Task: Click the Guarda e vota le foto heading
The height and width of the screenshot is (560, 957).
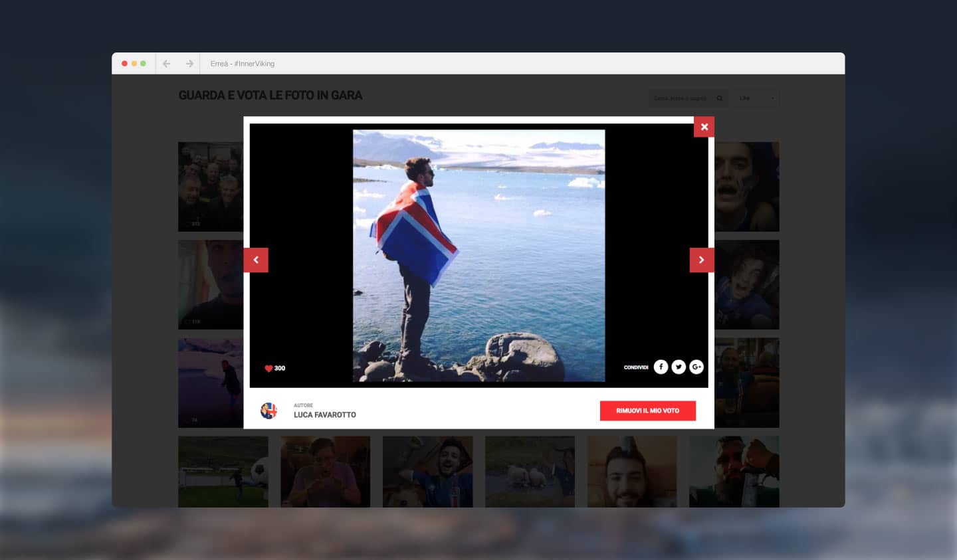Action: click(x=270, y=96)
